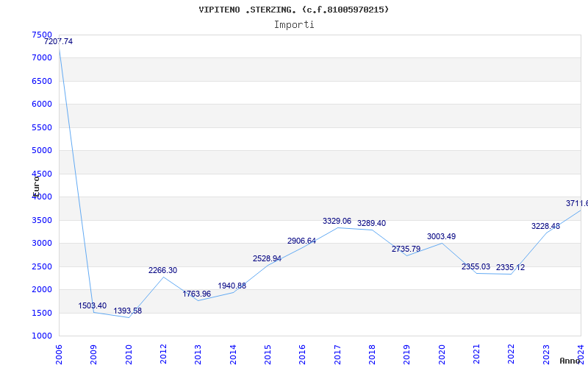
Task: Click x-axis year 2009
Action: coord(94,355)
